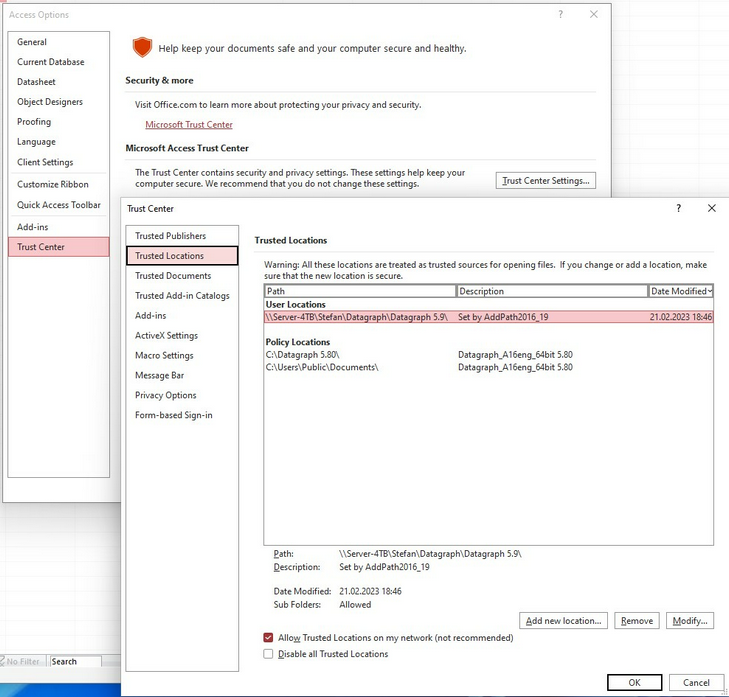Close the Trust Center dialog with X
729x697 pixels.
711,208
